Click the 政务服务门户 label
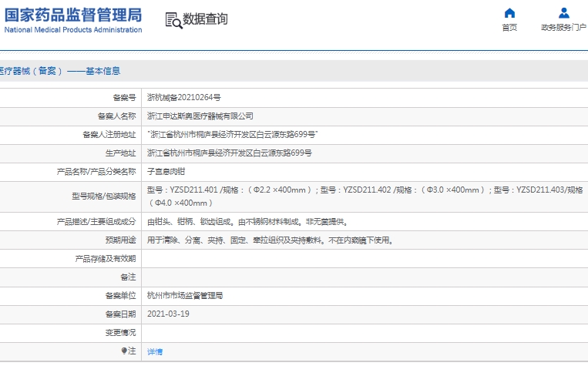The width and height of the screenshot is (588, 366). tap(563, 28)
